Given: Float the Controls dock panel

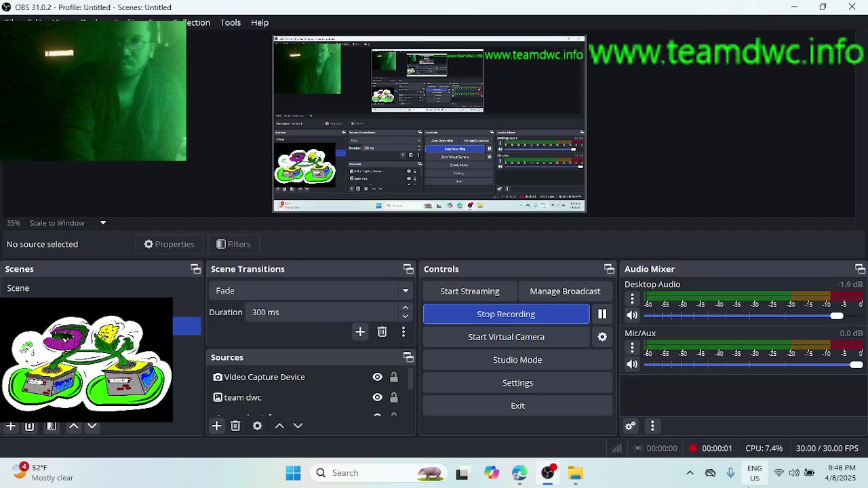Looking at the screenshot, I should 609,269.
